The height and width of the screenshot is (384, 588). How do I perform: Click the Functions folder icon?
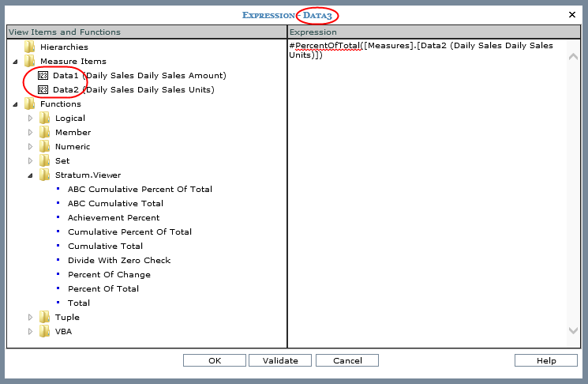[x=30, y=104]
